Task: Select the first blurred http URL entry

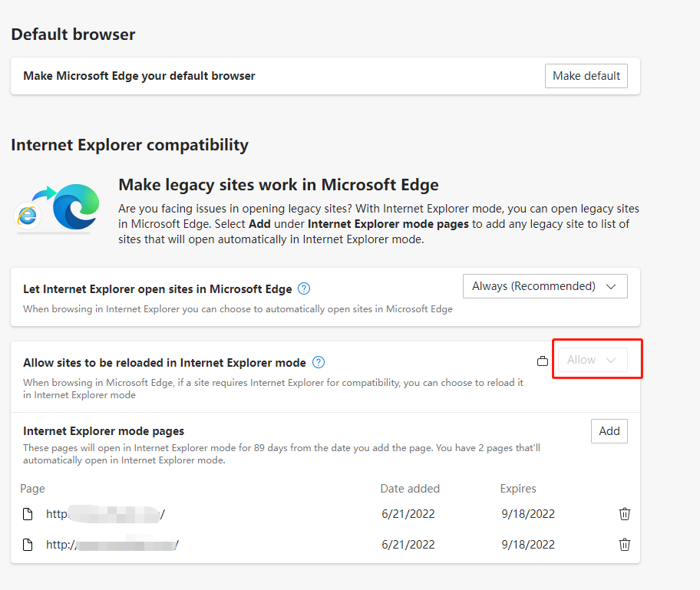Action: [105, 514]
